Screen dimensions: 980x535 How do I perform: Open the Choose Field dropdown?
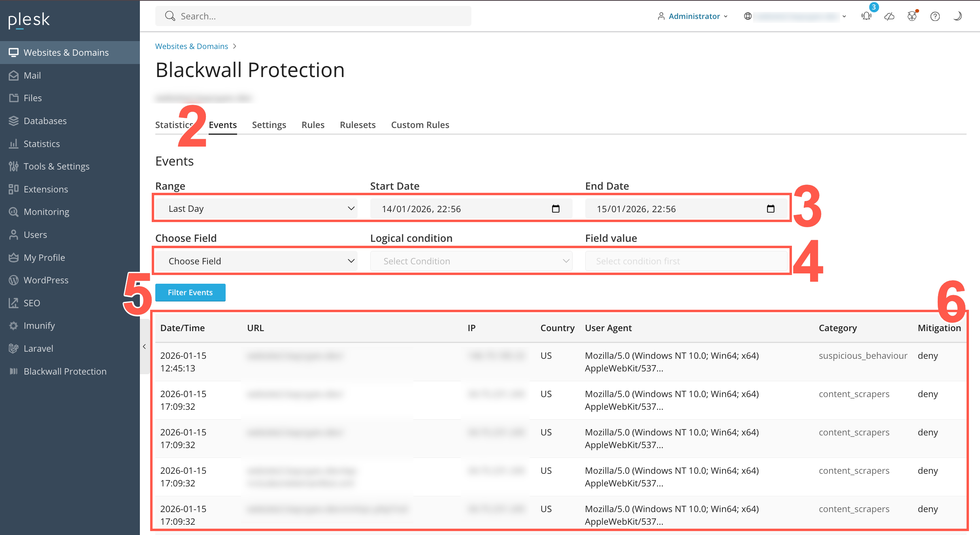pyautogui.click(x=256, y=261)
